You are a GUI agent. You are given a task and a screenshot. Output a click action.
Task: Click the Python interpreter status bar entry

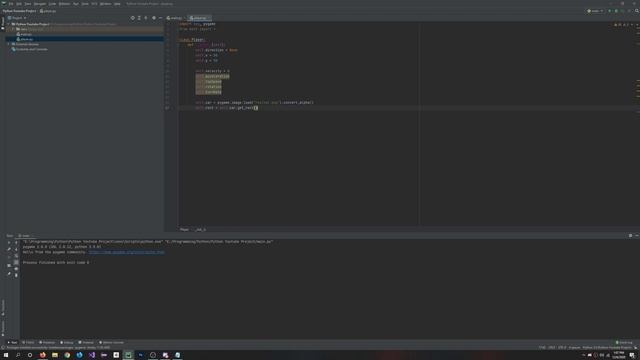coord(607,347)
